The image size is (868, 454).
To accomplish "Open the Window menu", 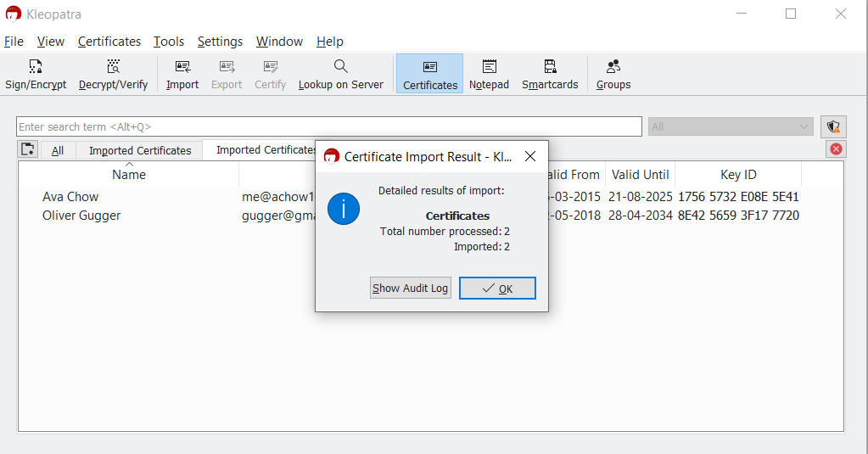I will [x=279, y=42].
